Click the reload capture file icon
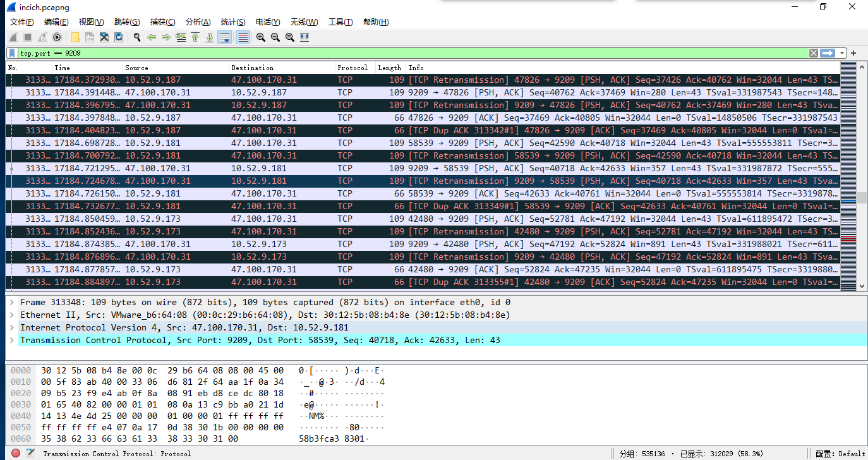 tap(119, 37)
